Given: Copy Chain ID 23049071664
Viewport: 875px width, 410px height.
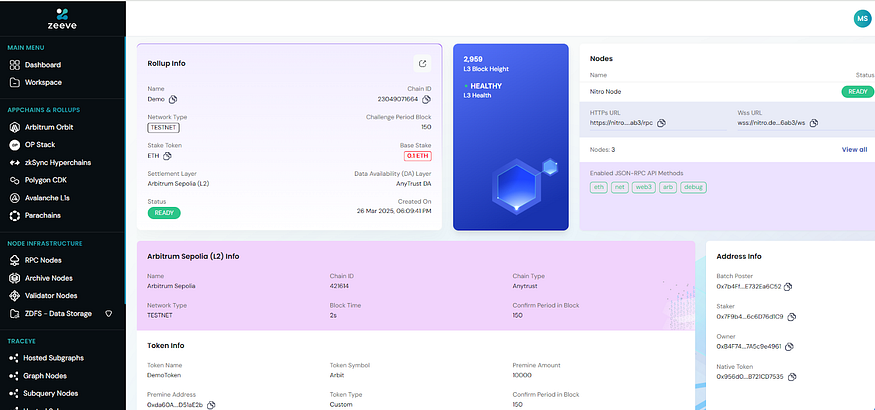Looking at the screenshot, I should (x=426, y=99).
